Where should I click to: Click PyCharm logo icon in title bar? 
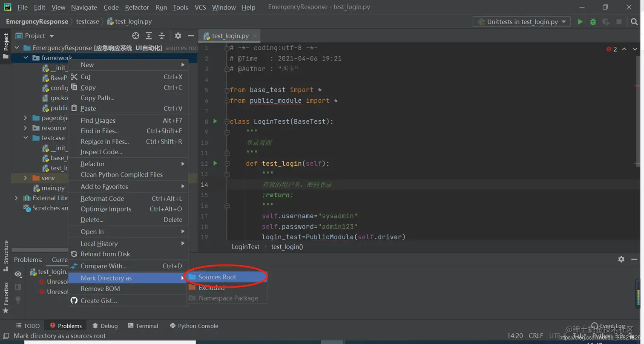tap(7, 7)
